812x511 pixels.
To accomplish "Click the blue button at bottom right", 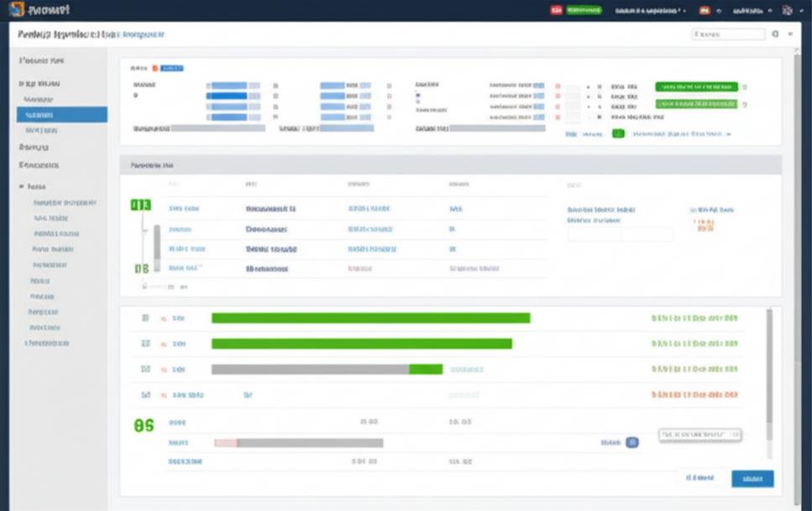I will (x=752, y=478).
